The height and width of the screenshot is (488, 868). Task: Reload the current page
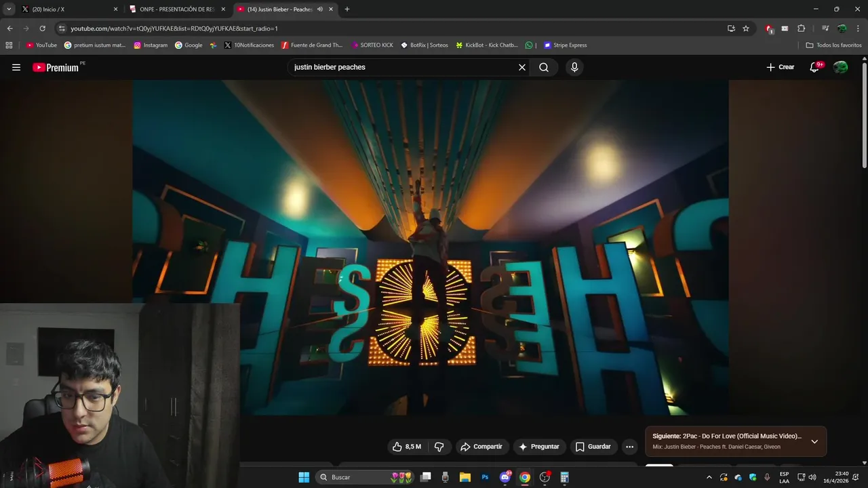pos(42,28)
